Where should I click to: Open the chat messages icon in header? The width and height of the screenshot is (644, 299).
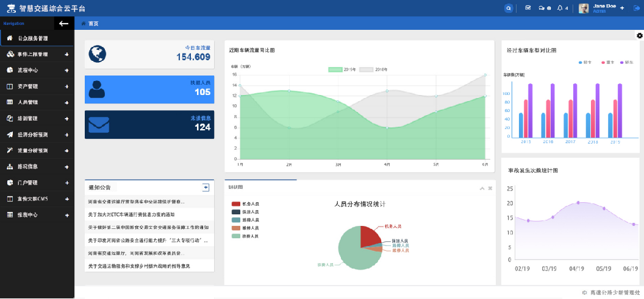pyautogui.click(x=541, y=8)
